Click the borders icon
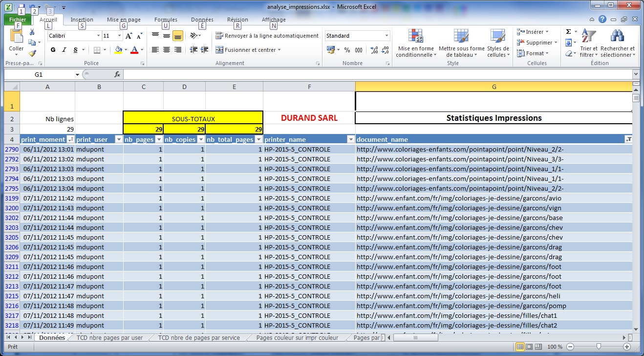Viewport: 644px width, 356px height. click(x=97, y=50)
